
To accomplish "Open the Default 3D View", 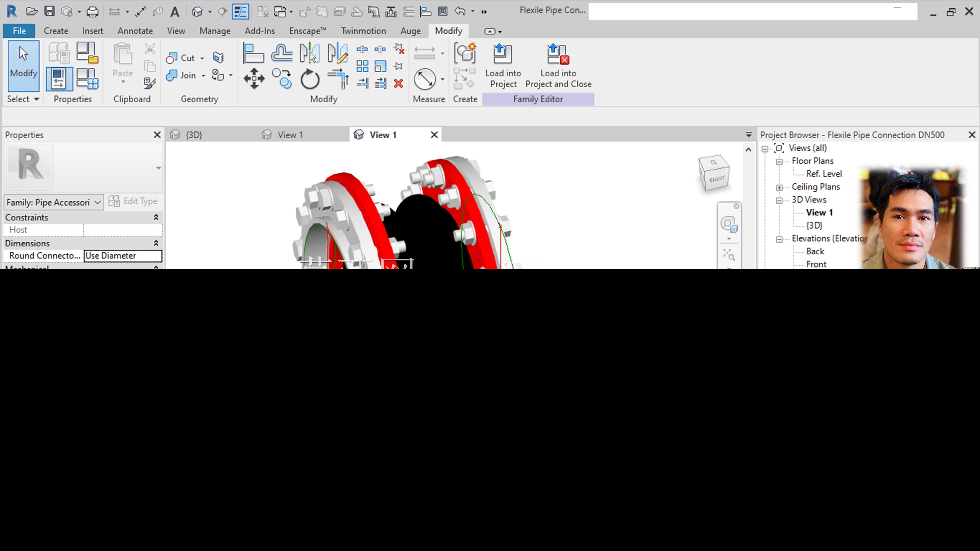I will pos(197,12).
